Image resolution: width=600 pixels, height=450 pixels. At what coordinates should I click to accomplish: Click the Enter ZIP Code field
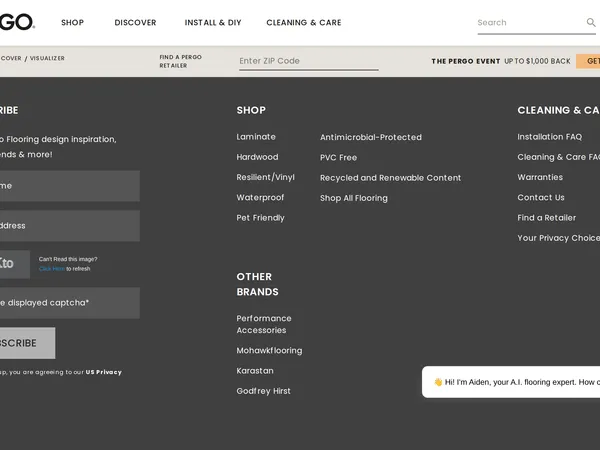(309, 61)
